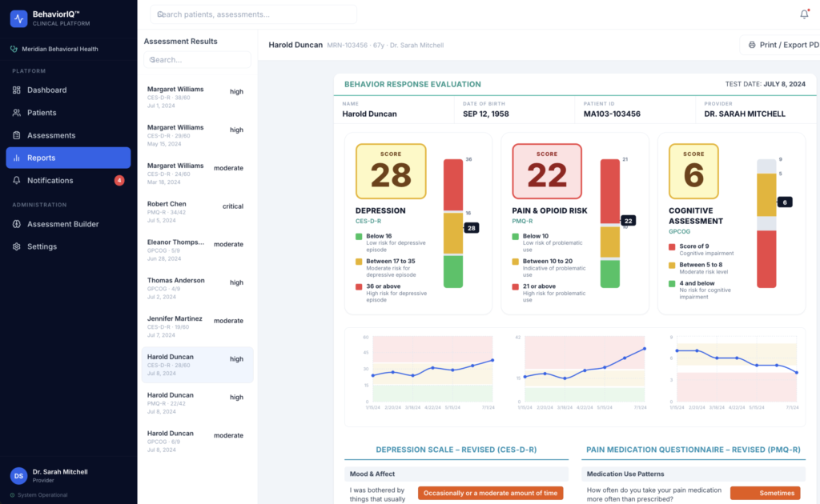
Task: Open the Reports menu item
Action: click(x=68, y=158)
